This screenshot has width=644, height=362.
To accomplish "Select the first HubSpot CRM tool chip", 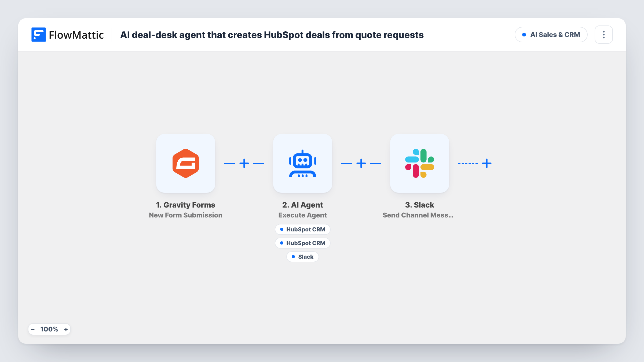I will pyautogui.click(x=303, y=230).
